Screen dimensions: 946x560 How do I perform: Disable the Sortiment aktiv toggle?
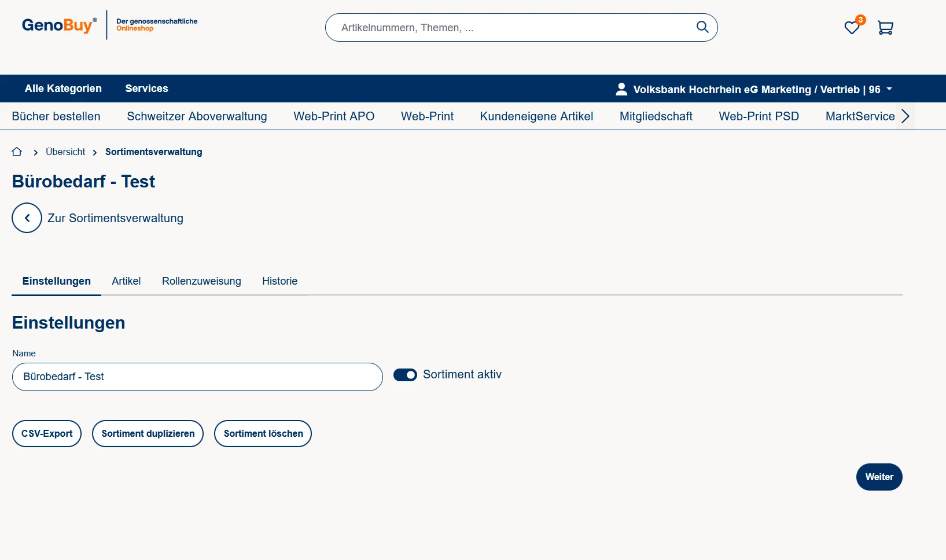pyautogui.click(x=405, y=375)
